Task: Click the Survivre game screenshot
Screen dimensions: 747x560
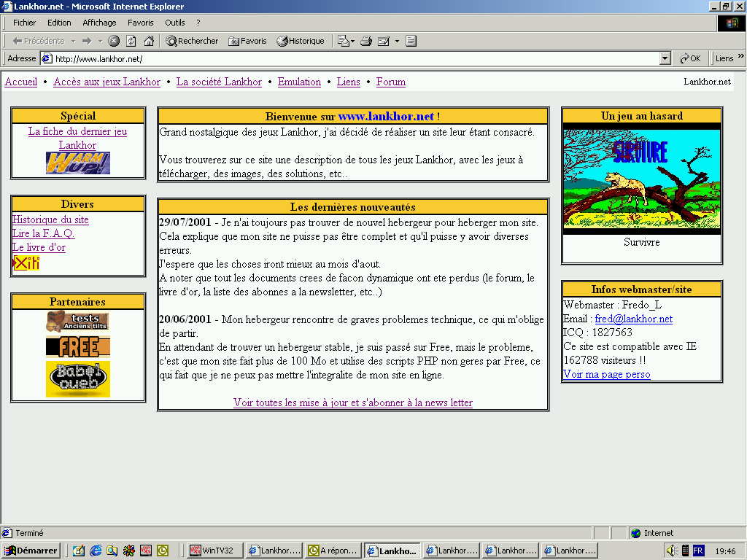Action: coord(642,179)
